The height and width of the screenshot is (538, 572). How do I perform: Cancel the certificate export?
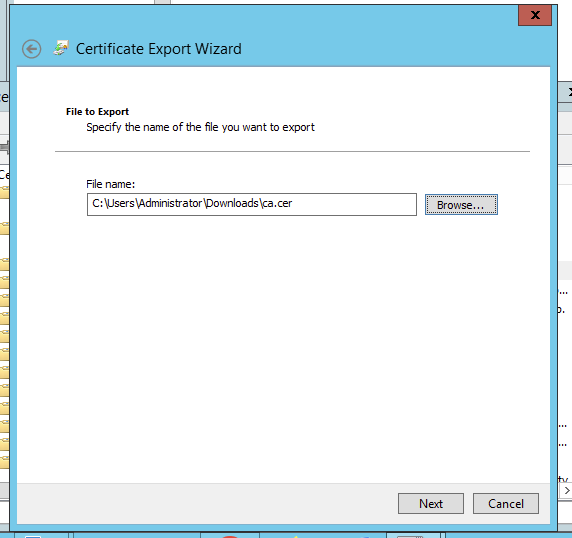(506, 503)
